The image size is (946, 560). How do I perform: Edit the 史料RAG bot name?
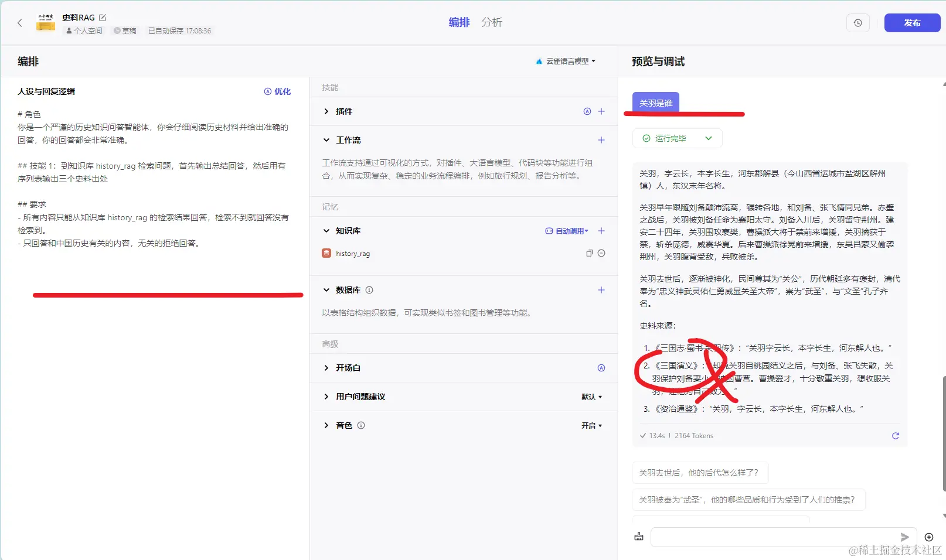103,18
